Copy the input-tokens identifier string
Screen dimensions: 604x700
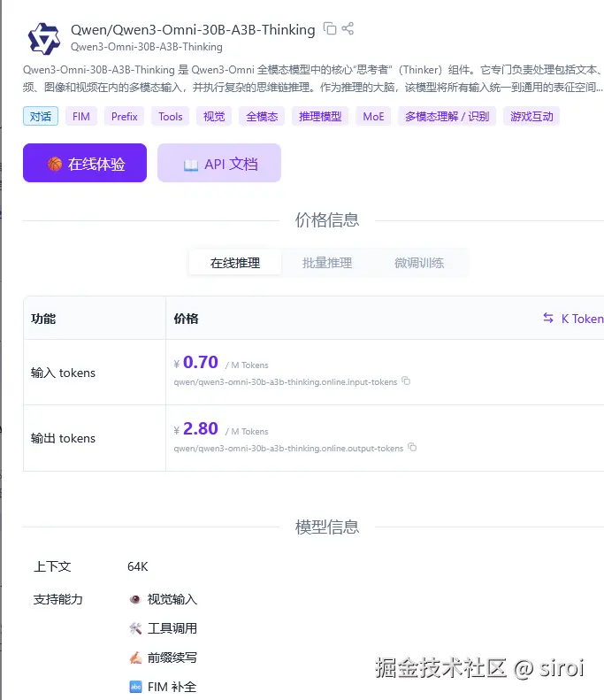tap(406, 381)
